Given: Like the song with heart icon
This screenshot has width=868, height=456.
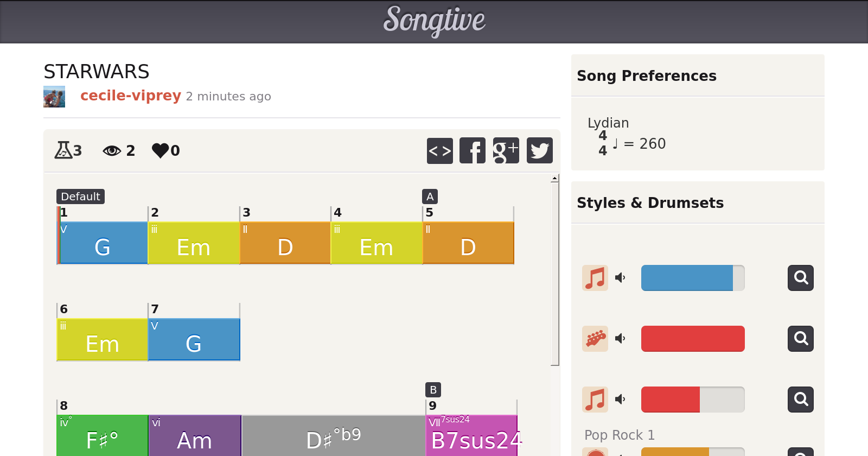Looking at the screenshot, I should tap(161, 150).
